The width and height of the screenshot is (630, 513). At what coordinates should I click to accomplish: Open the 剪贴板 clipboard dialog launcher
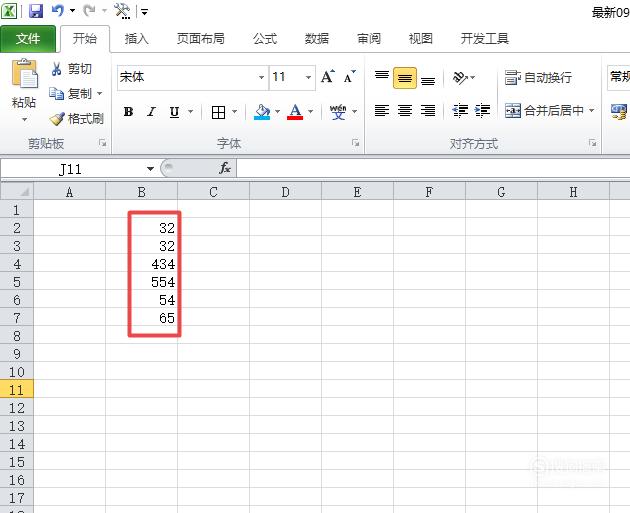click(103, 143)
